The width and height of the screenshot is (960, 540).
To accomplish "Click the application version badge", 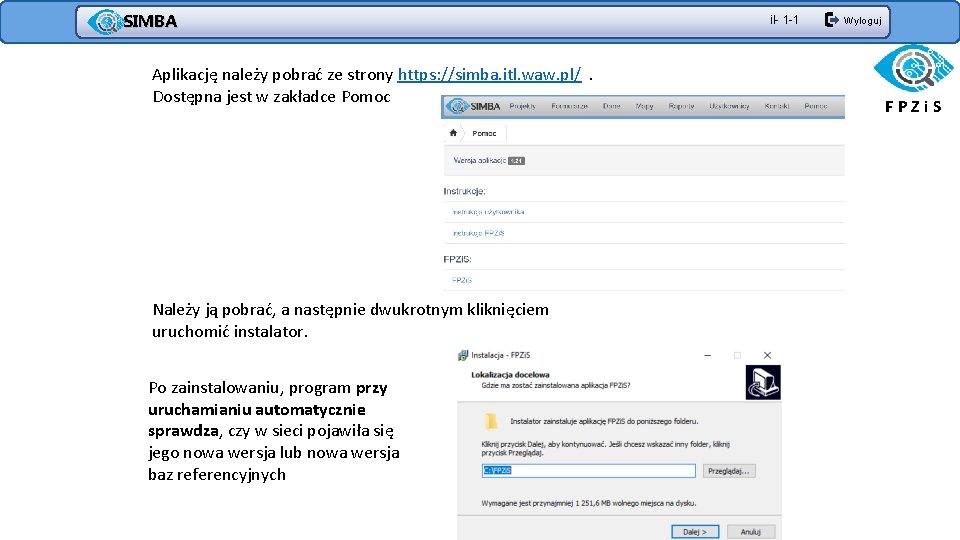I will (x=517, y=161).
